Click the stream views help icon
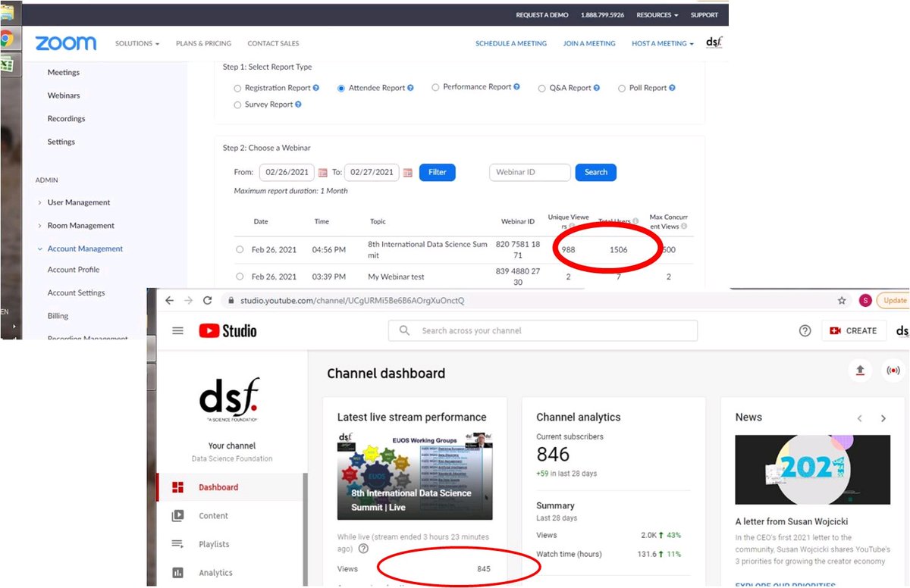The height and width of the screenshot is (588, 910). [x=363, y=549]
